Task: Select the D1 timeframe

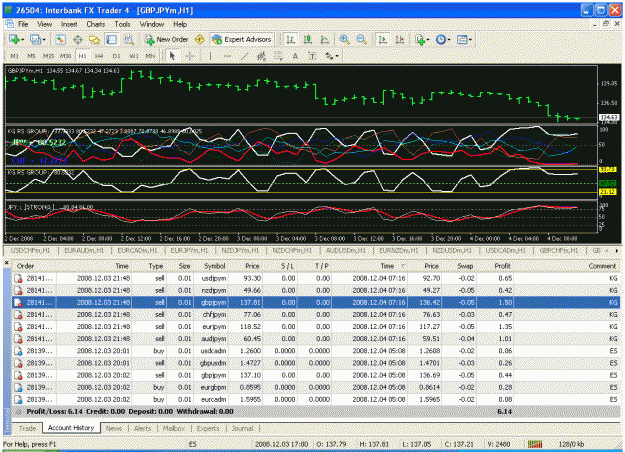Action: pos(116,56)
